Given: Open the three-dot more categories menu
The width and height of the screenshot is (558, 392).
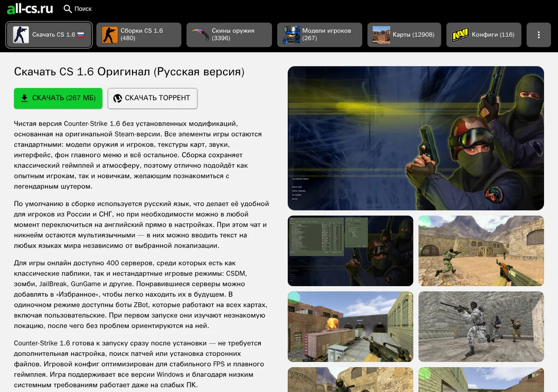Looking at the screenshot, I should (x=538, y=35).
